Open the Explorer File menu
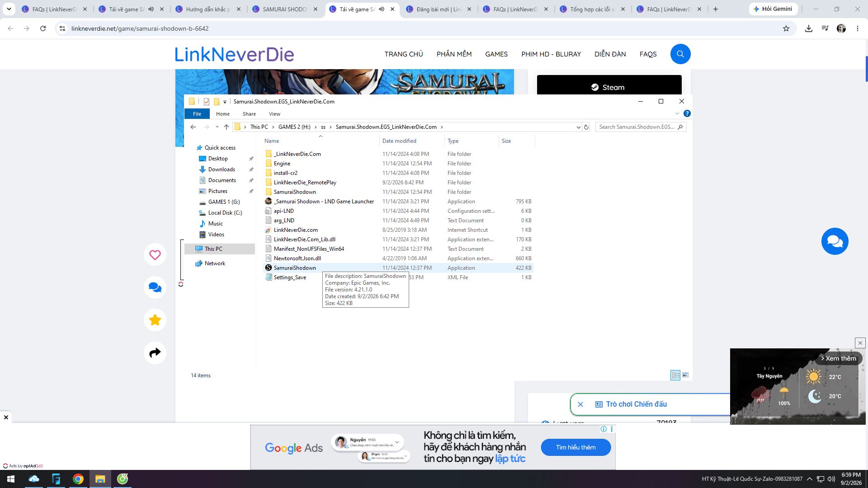This screenshot has width=868, height=488. click(x=197, y=114)
